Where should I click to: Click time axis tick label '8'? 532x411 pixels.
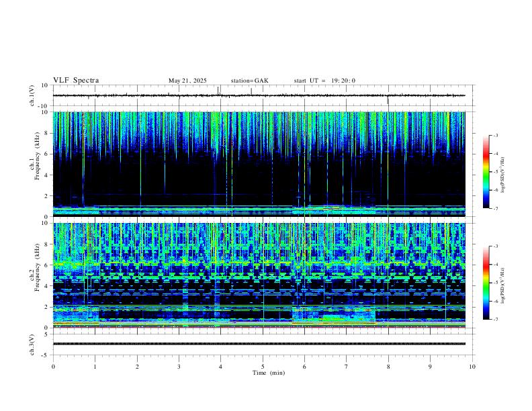(388, 367)
